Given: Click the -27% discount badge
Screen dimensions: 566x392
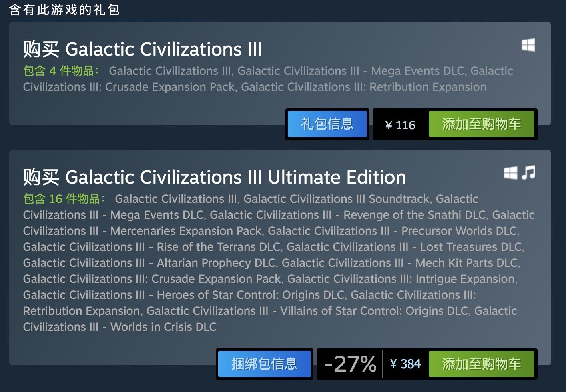Looking at the screenshot, I should [350, 364].
